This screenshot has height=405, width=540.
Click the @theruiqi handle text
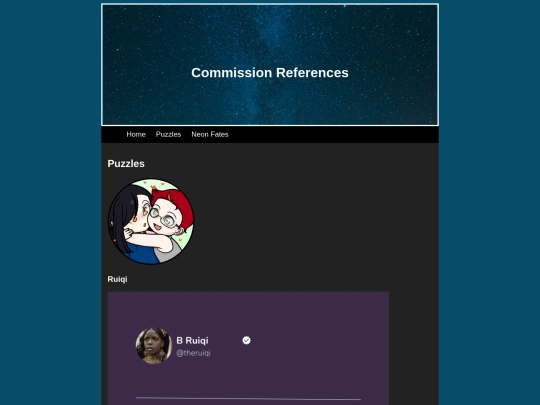point(193,353)
